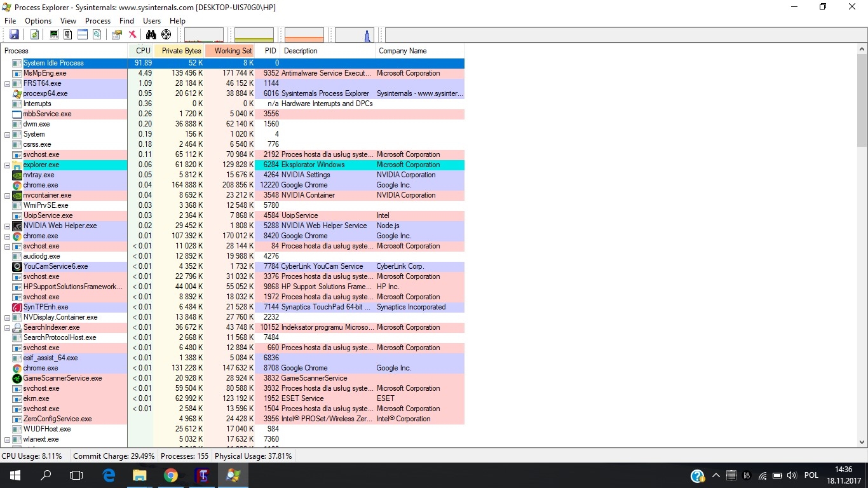Open the Process menu
The height and width of the screenshot is (488, 868).
[98, 21]
